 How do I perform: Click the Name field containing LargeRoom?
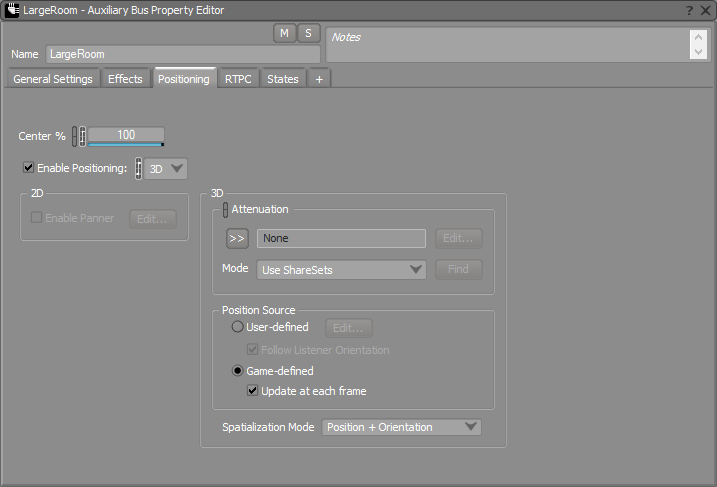[x=183, y=54]
